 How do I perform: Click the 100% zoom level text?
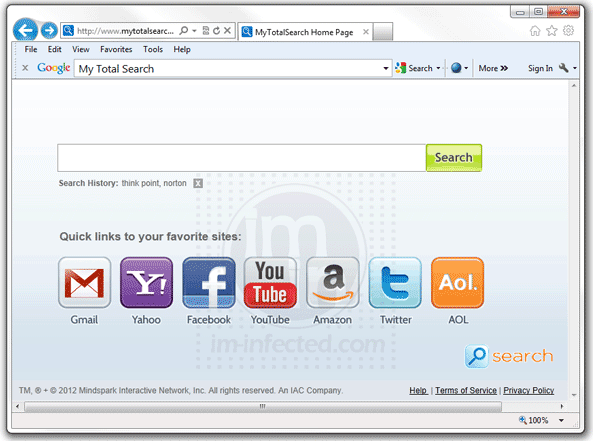coord(538,420)
